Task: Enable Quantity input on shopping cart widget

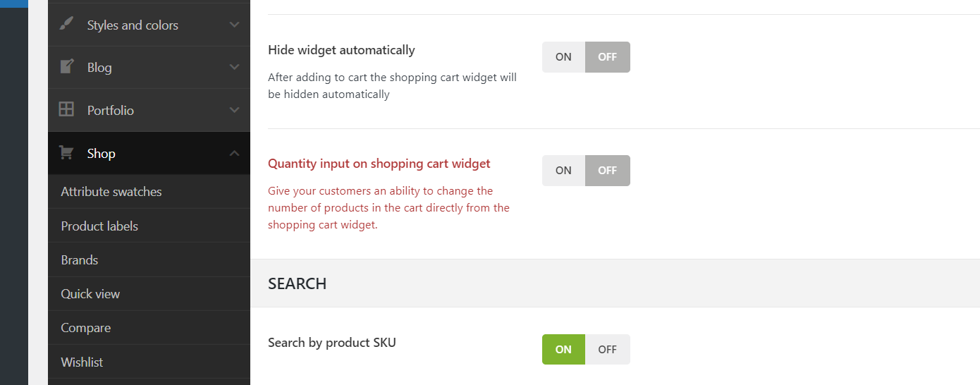Action: click(563, 171)
